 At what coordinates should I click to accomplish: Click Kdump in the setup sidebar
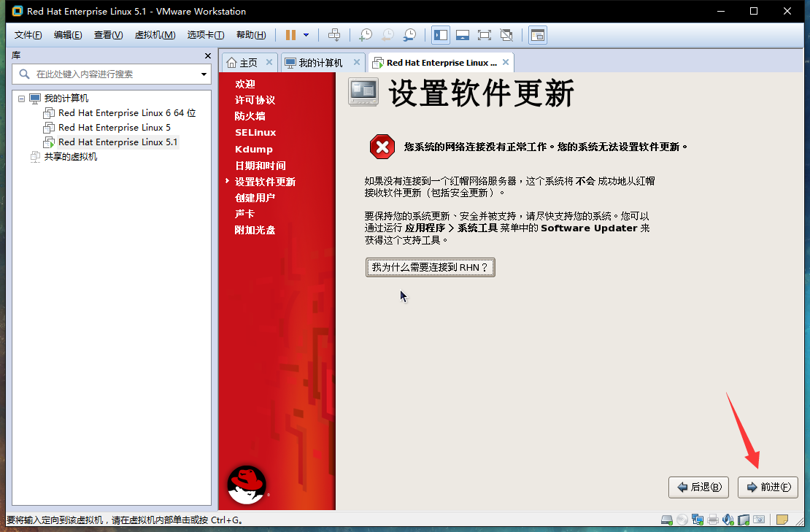[x=254, y=150]
